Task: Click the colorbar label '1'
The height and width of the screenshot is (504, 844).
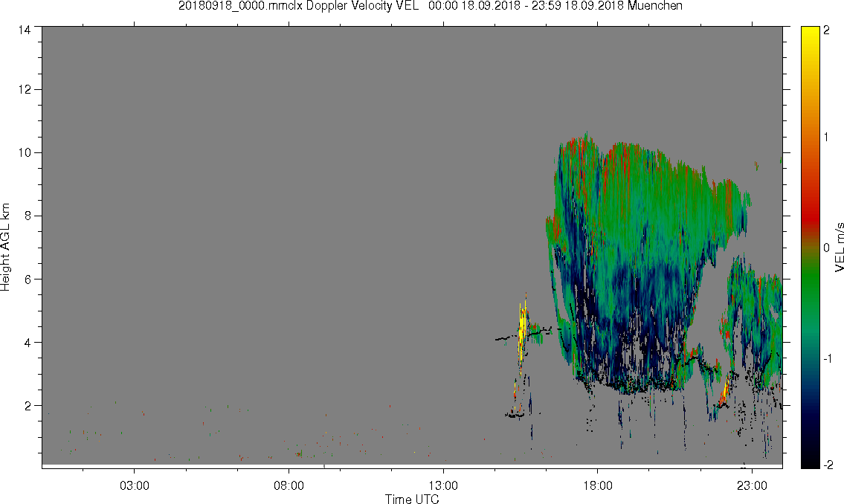Action: click(826, 138)
